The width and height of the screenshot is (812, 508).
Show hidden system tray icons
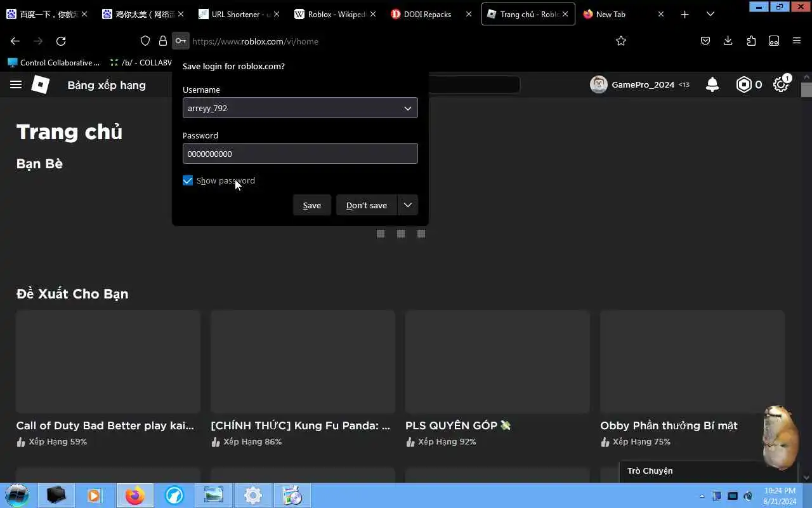click(702, 496)
